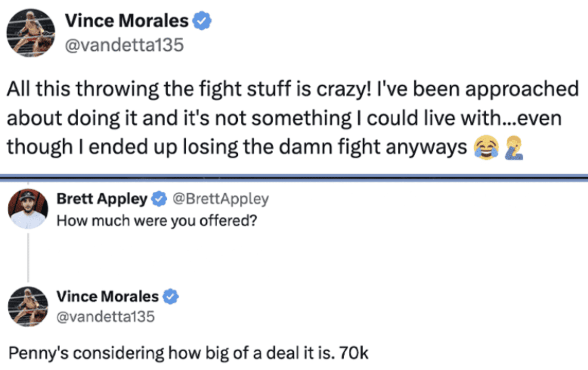Click the "70k" text in the reply
This screenshot has width=588, height=370.
(x=353, y=353)
